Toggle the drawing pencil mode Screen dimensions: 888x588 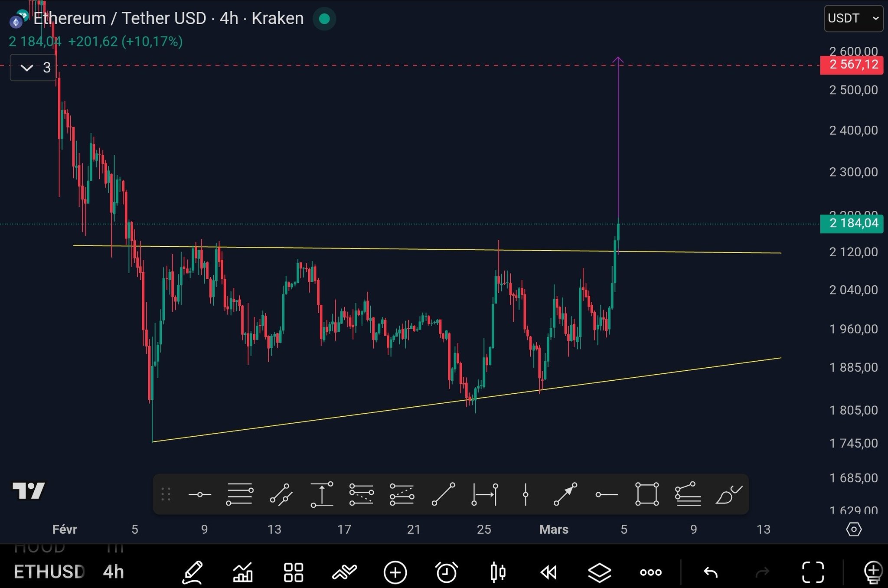193,572
